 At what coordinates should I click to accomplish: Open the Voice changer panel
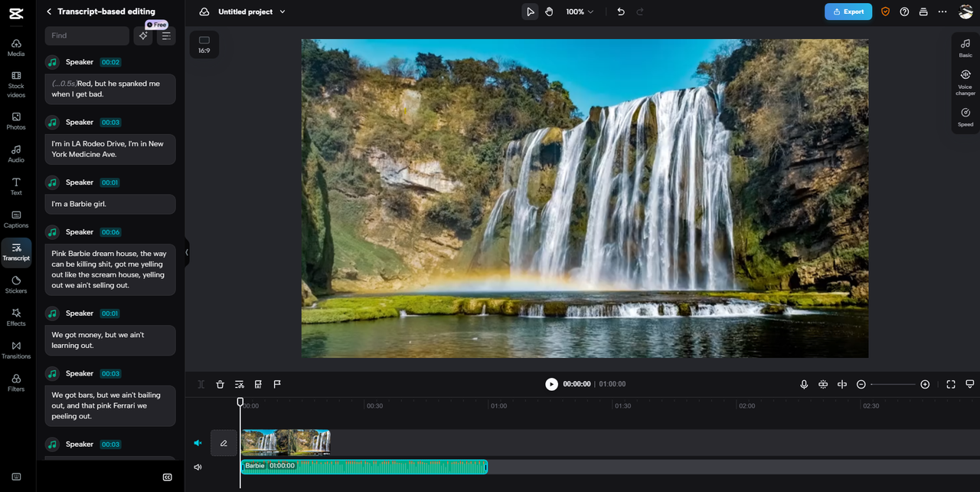click(x=965, y=82)
